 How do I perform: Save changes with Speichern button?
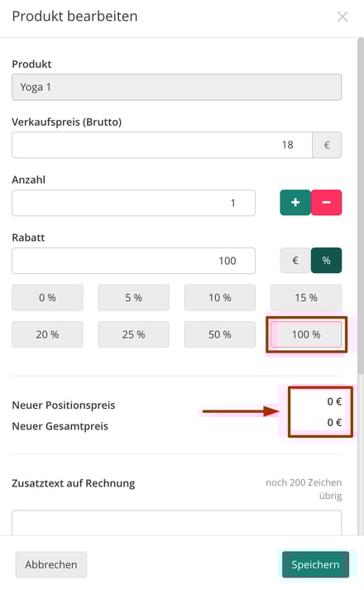pos(315,564)
